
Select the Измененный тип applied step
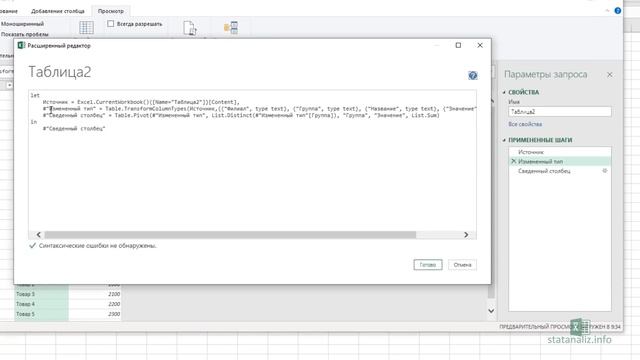pos(560,161)
